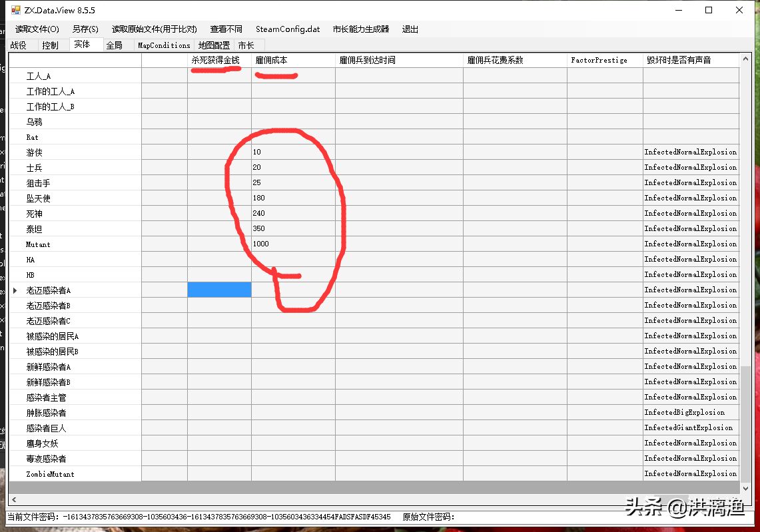Click the 查看不同 menu item
This screenshot has height=532, width=760.
click(x=226, y=29)
